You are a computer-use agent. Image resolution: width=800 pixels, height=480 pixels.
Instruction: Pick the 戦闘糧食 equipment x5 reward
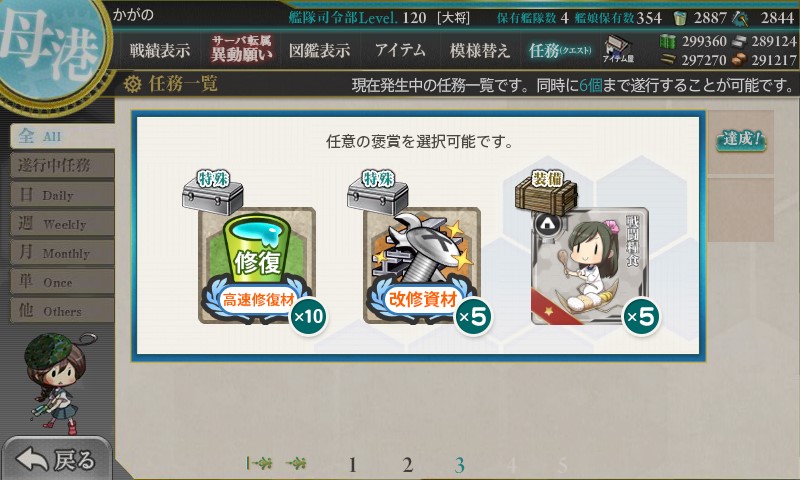[590, 265]
